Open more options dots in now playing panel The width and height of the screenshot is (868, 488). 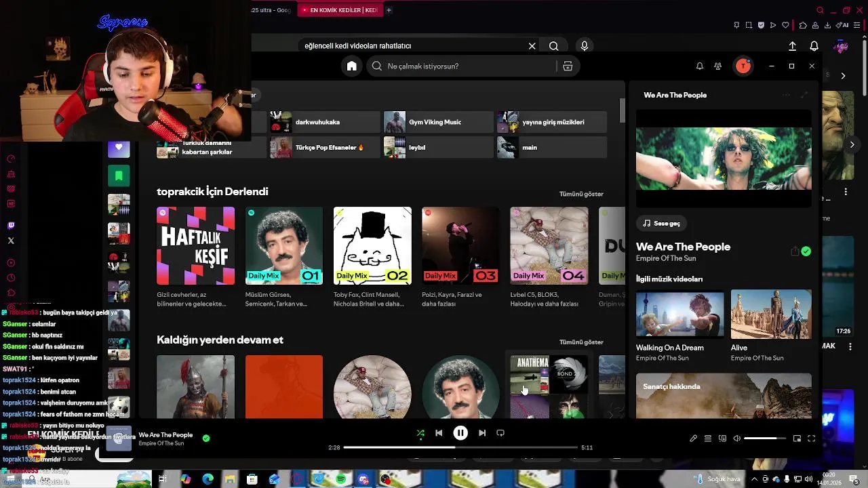(786, 95)
